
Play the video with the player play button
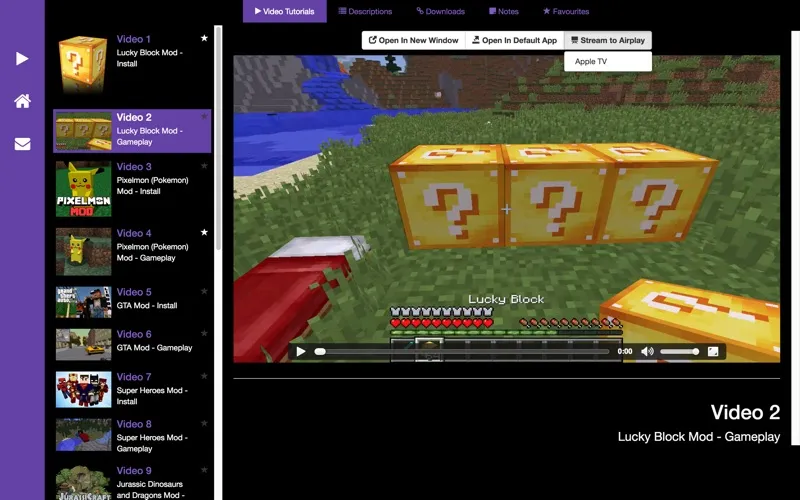(301, 352)
